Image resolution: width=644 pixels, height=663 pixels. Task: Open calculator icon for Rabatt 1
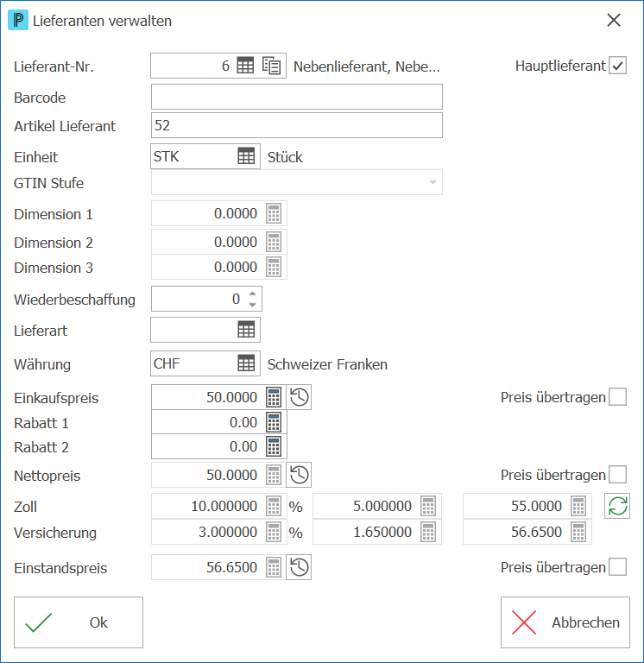click(x=274, y=422)
